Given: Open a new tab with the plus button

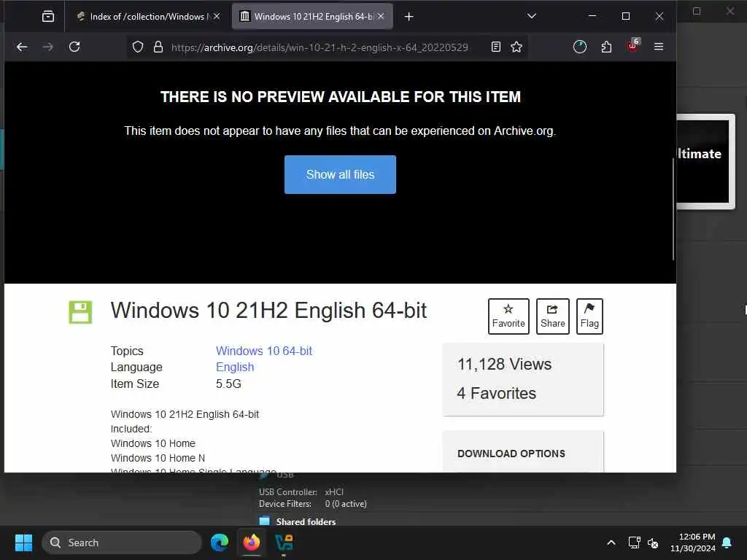Looking at the screenshot, I should [x=409, y=17].
